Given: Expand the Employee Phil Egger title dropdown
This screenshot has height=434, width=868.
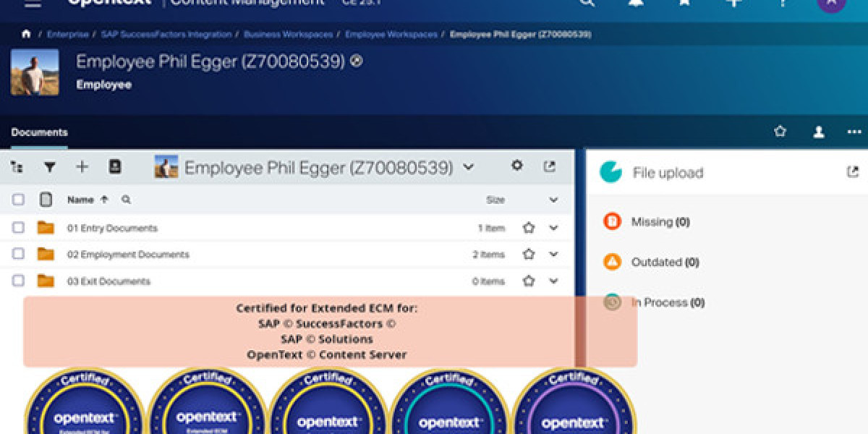Looking at the screenshot, I should (x=468, y=167).
